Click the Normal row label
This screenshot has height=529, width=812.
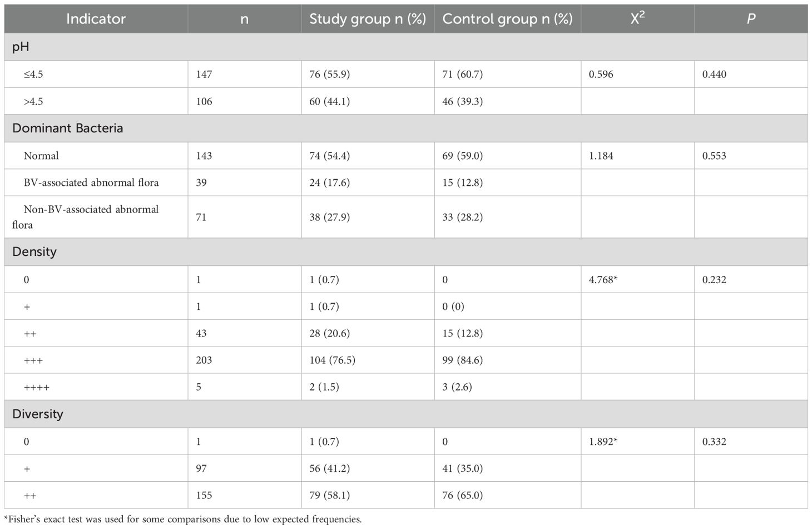[x=41, y=156]
